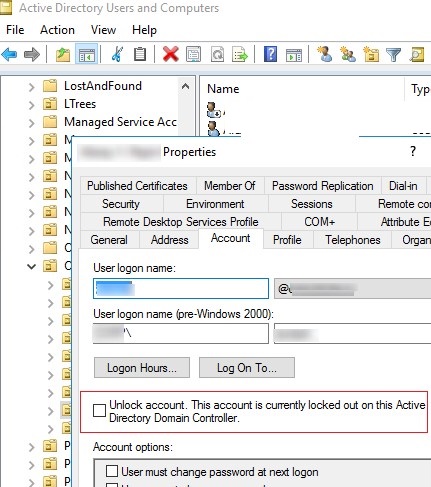431x487 pixels.
Task: Select the Account tab
Action: coord(231,238)
